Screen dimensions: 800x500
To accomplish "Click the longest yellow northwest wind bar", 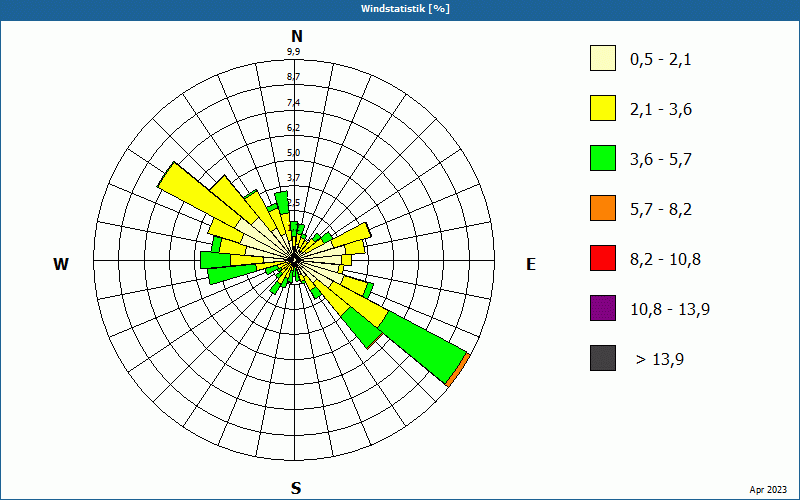I will 199,195.
